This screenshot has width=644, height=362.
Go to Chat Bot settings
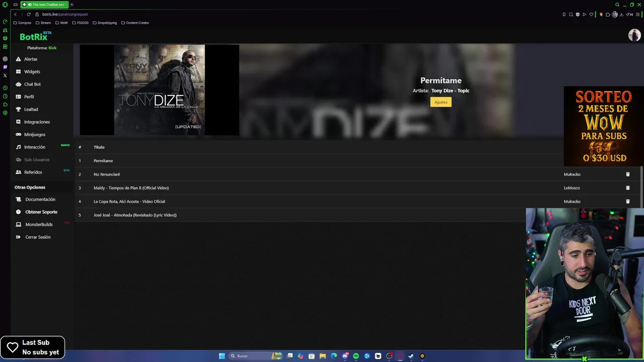[x=32, y=84]
